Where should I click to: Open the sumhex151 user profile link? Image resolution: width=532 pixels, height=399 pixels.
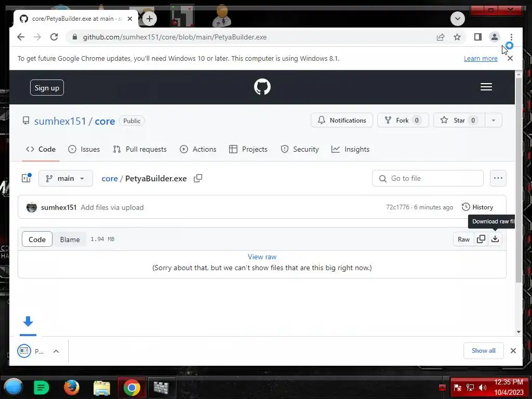click(x=60, y=121)
